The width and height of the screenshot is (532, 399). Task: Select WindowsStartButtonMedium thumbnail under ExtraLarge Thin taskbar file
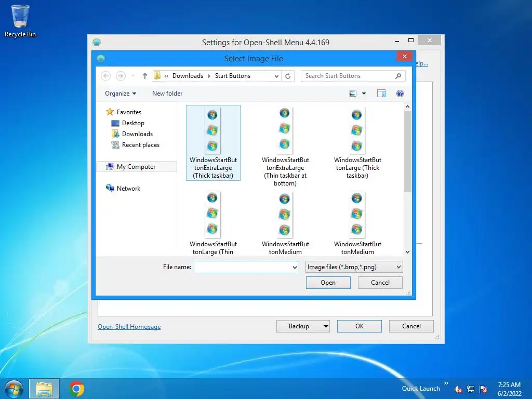[285, 215]
